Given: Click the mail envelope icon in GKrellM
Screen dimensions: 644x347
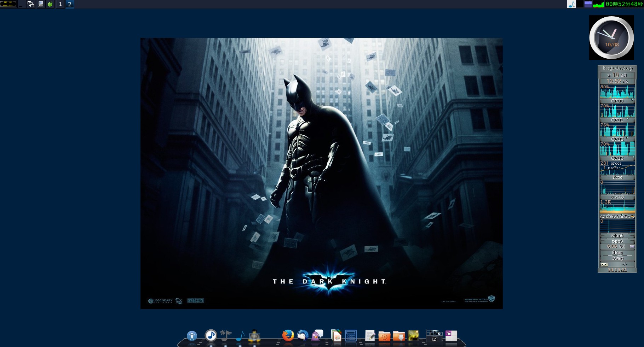Looking at the screenshot, I should coord(604,264).
